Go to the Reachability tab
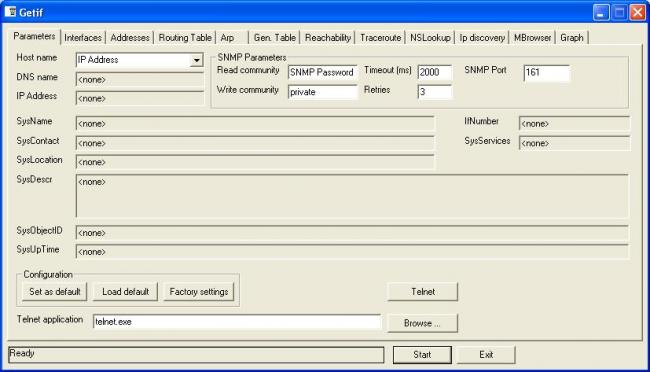 [327, 38]
